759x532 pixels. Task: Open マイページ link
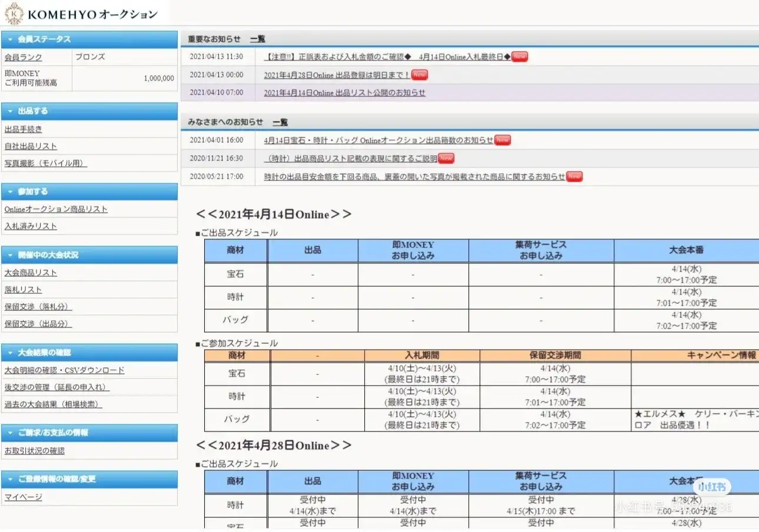tap(23, 497)
